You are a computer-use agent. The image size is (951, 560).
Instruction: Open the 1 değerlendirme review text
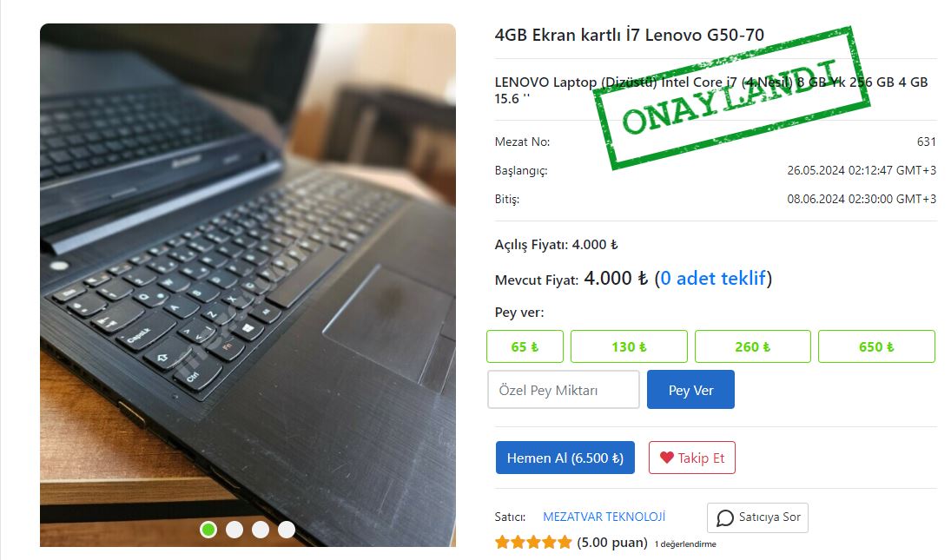point(685,544)
